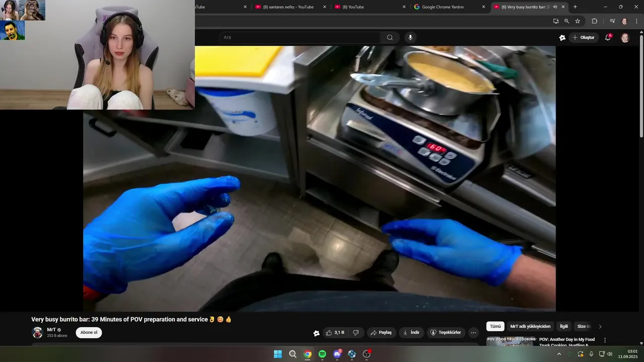Open the Oluştur create menu

point(583,37)
